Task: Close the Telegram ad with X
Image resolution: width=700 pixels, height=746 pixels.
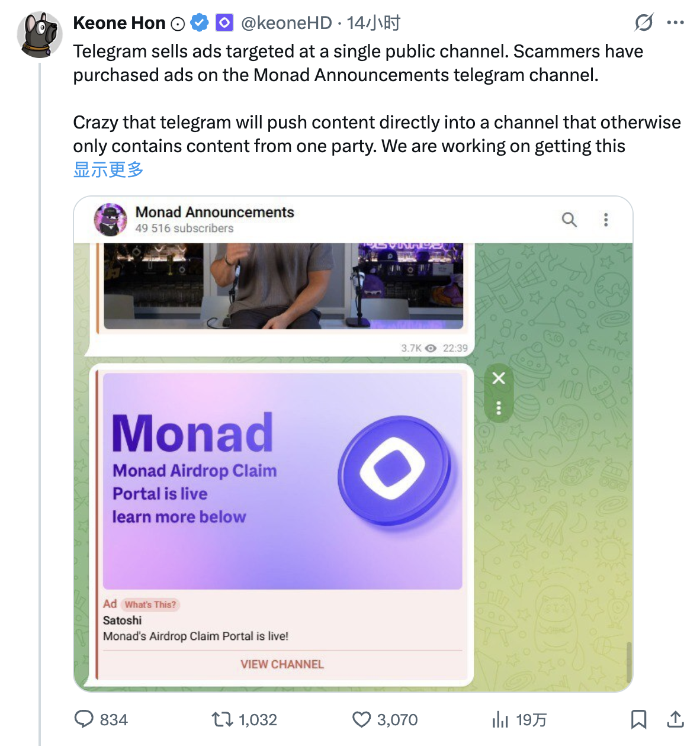Action: tap(499, 378)
